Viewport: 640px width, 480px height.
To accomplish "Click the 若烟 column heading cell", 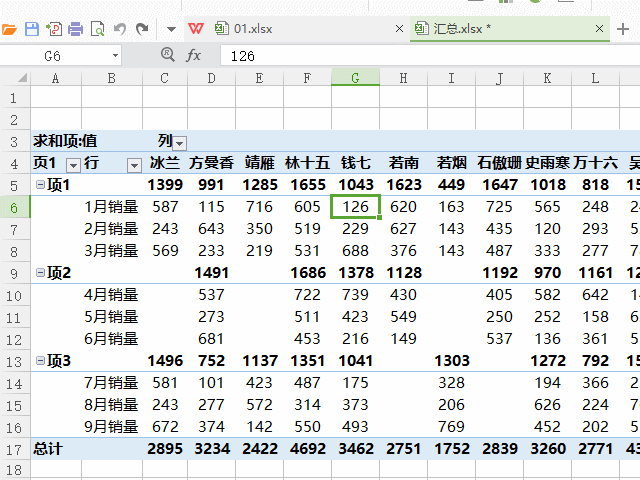I will pyautogui.click(x=451, y=163).
